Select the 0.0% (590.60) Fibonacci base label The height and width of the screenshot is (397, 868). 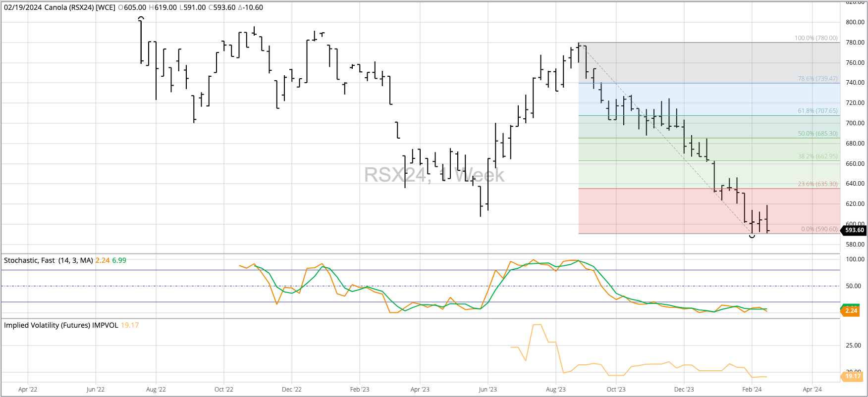[819, 229]
